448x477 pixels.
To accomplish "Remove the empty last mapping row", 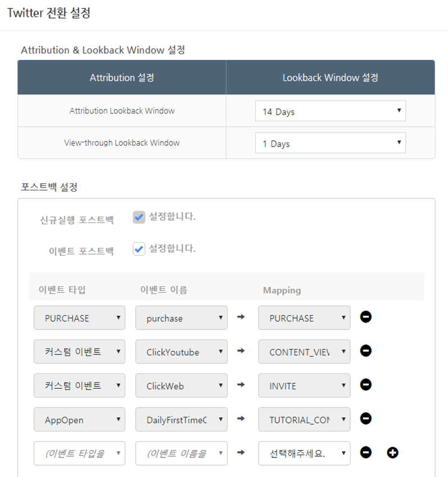I will [x=365, y=453].
